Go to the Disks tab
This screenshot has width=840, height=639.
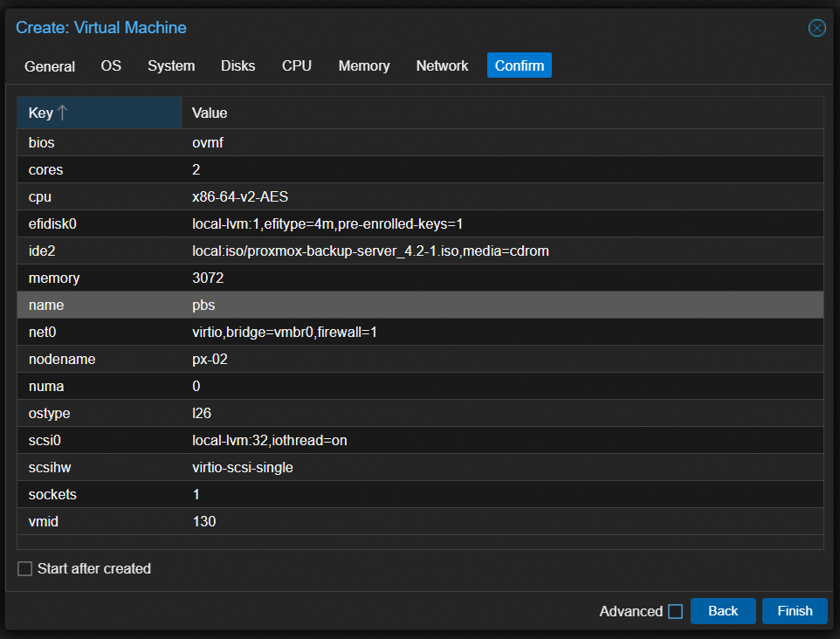(238, 65)
